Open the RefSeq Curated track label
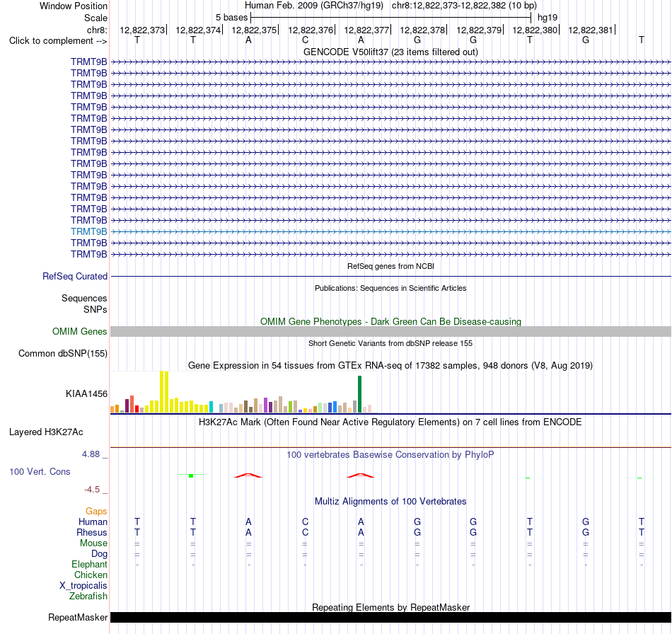The height and width of the screenshot is (634, 672). pyautogui.click(x=75, y=277)
